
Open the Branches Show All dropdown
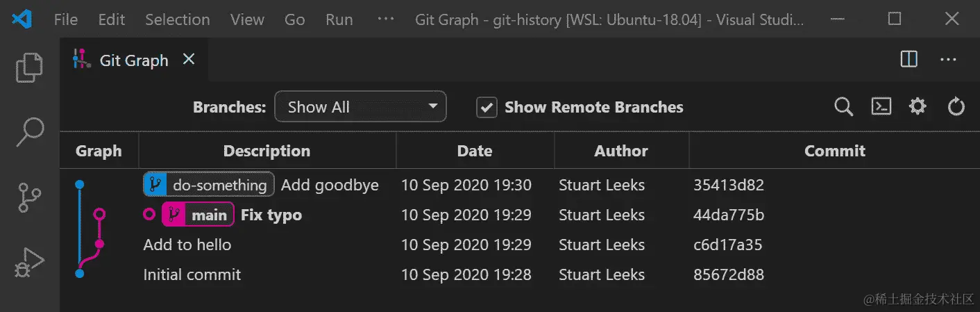pos(360,107)
